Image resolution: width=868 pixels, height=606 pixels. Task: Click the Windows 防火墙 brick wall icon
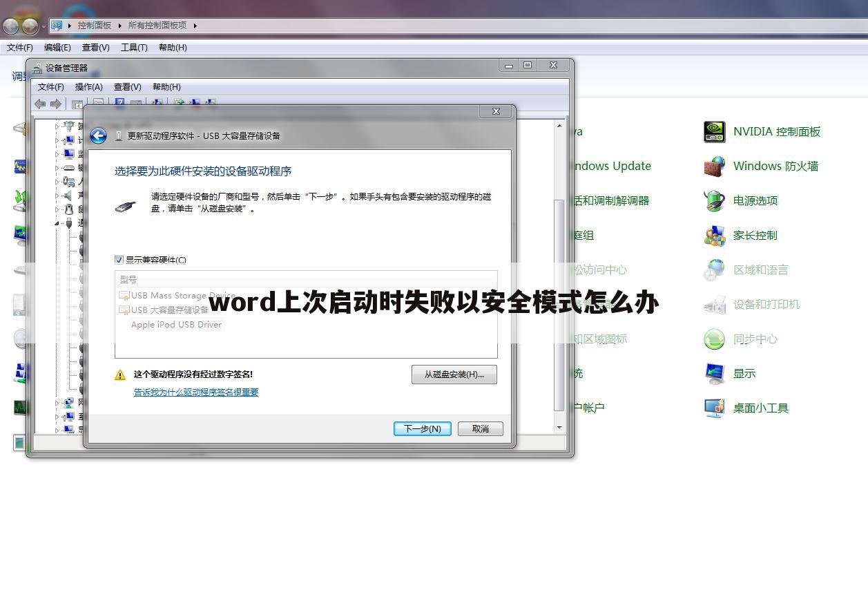(714, 166)
